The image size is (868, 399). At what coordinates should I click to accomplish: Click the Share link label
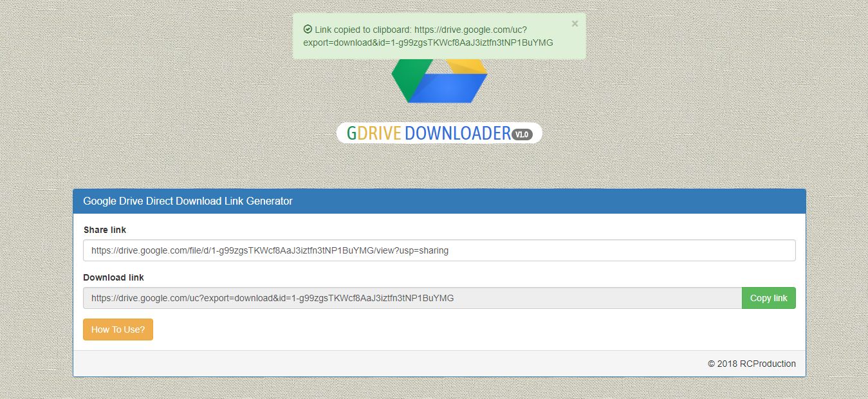tap(105, 230)
